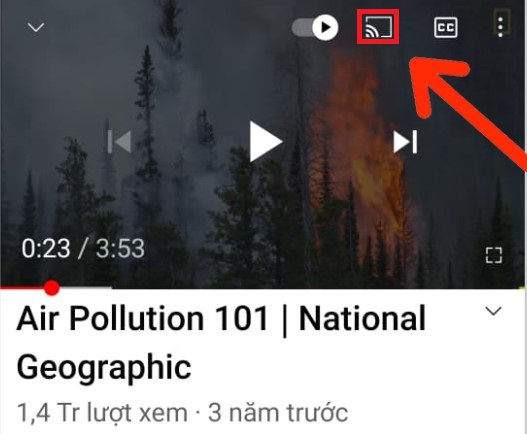Image resolution: width=527 pixels, height=434 pixels.
Task: Click the red scrubber handle on progress bar
Action: [x=51, y=288]
